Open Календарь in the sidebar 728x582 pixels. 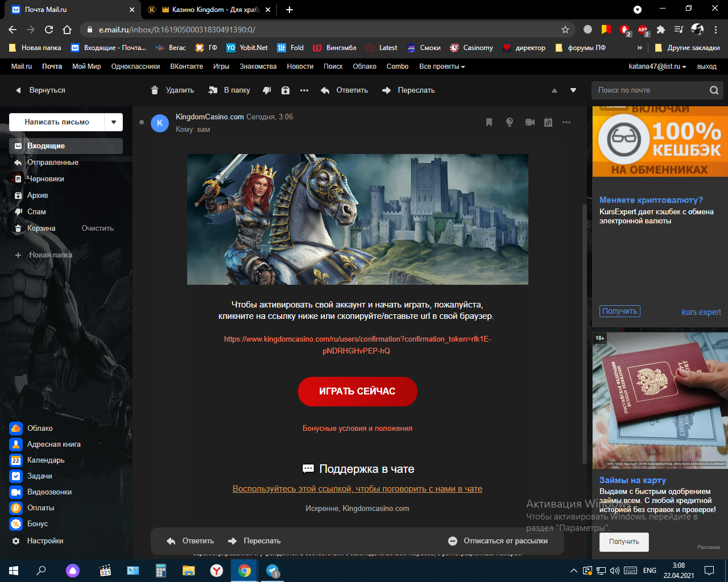click(37, 460)
